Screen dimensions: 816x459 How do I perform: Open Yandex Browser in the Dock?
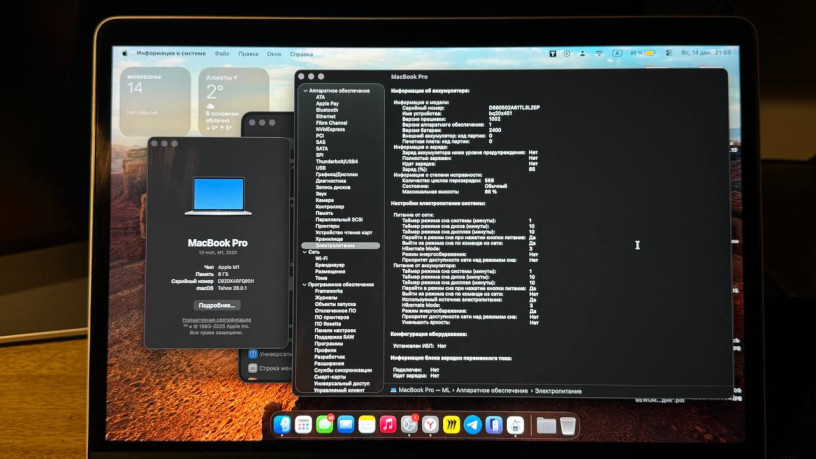(430, 425)
